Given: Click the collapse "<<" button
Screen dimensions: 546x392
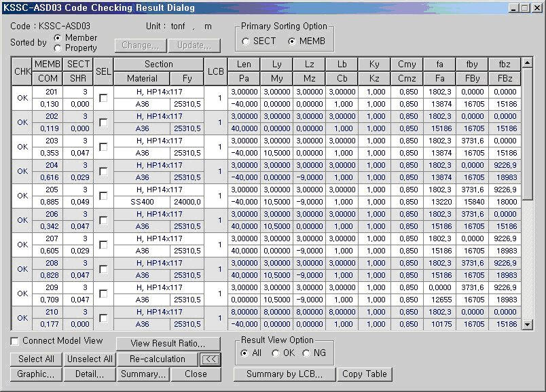Looking at the screenshot, I should click(210, 359).
